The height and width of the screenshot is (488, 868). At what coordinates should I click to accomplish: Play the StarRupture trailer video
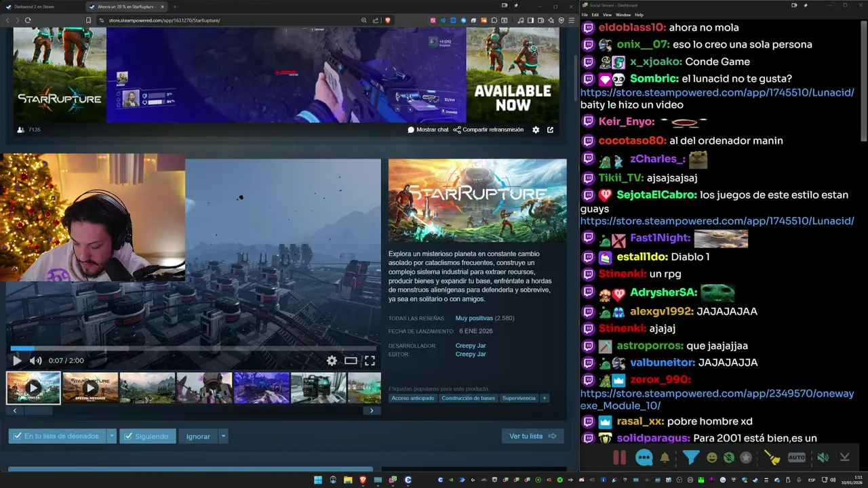pyautogui.click(x=17, y=361)
